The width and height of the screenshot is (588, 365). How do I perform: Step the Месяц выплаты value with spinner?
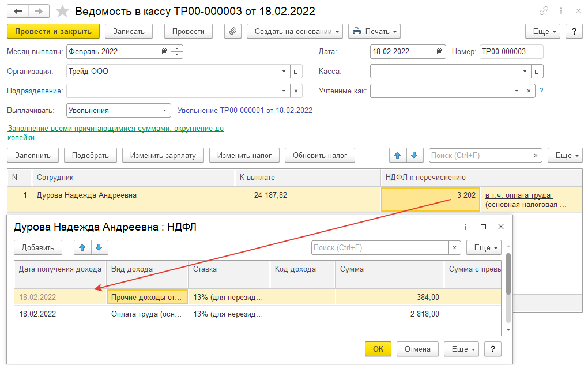[x=176, y=52]
